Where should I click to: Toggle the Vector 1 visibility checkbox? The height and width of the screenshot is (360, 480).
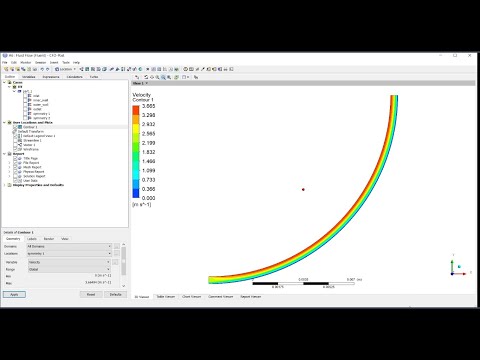tap(15, 145)
